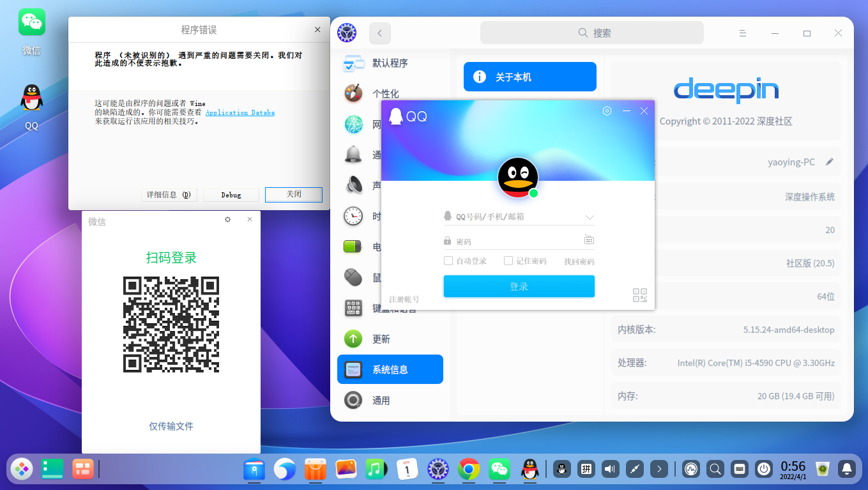Open 通用 in settings sidebar
This screenshot has height=490, width=868.
click(390, 401)
